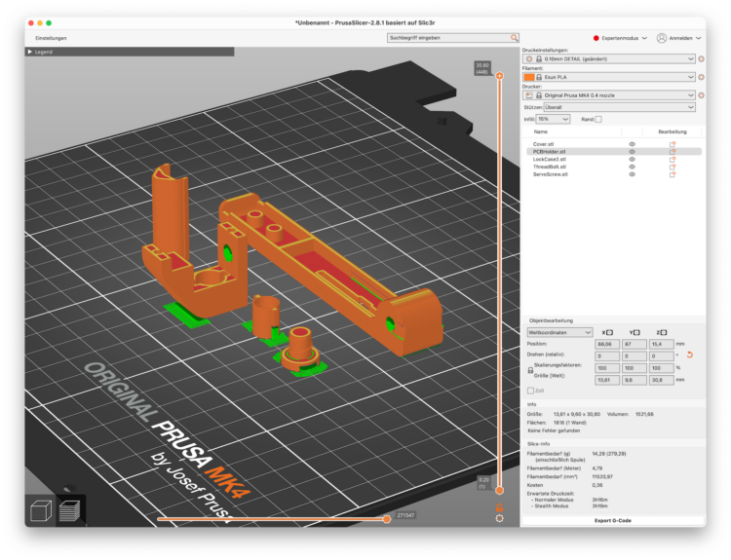Click the Anmelden login button

pyautogui.click(x=679, y=38)
